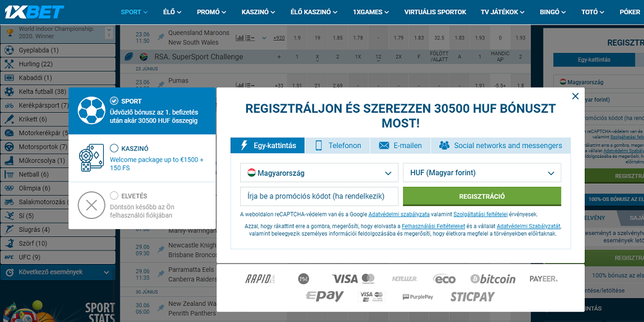Select the ELVETÉS radio option
Viewport: 644px width, 322px height.
point(114,196)
